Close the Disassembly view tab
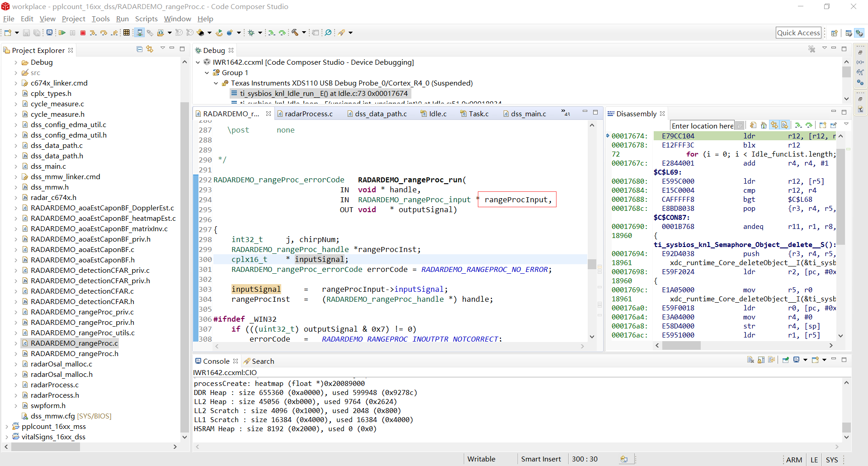Viewport: 868px width, 466px height. point(662,114)
